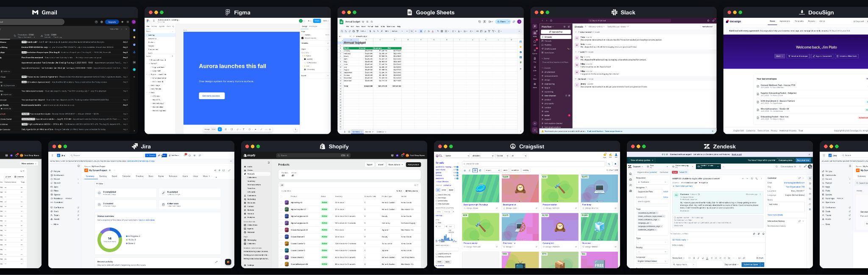This screenshot has height=275, width=868.
Task: Check has image filter on Craigslist
Action: tap(437, 198)
